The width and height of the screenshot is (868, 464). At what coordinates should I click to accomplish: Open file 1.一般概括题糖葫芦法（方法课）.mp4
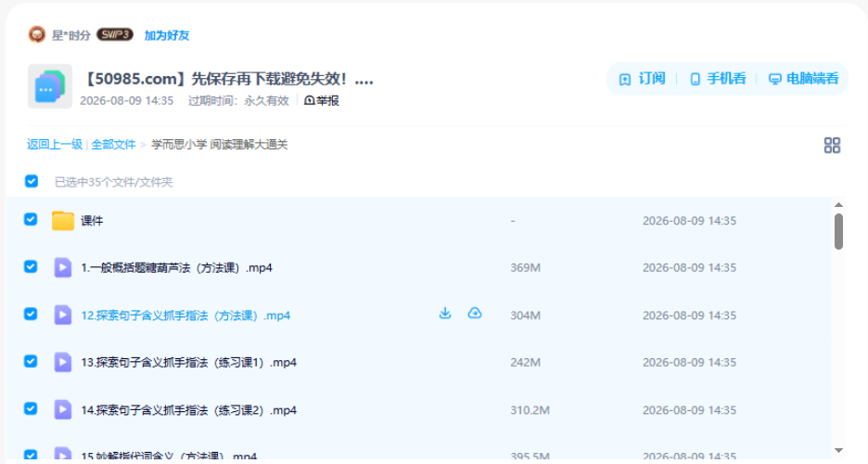pyautogui.click(x=176, y=268)
